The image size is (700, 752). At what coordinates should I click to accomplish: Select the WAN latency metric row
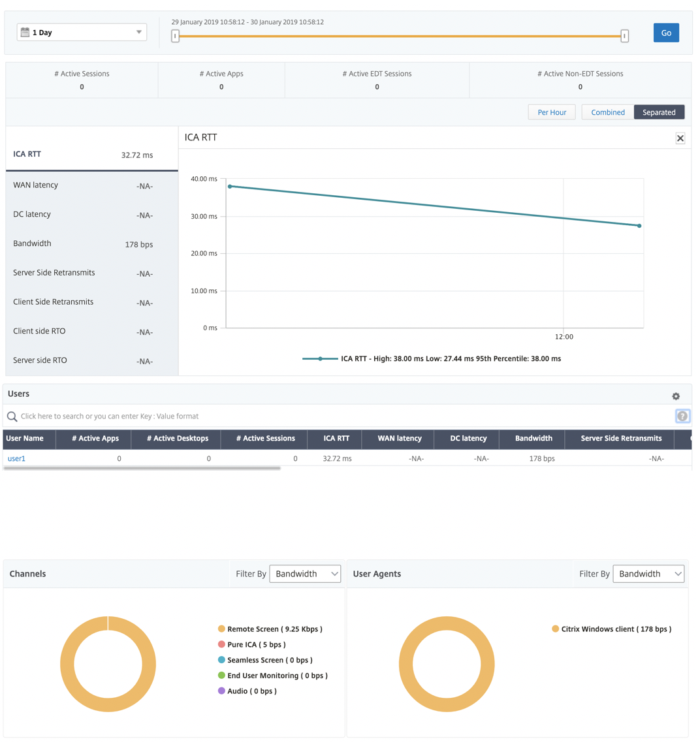[x=91, y=185]
